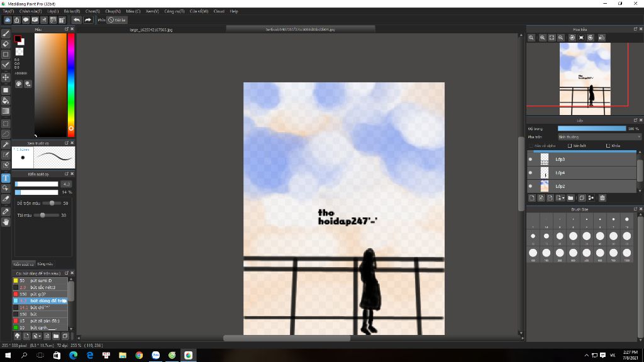644x362 pixels.
Task: Open the Bộ lọc(R) filter menu
Action: coord(72,11)
